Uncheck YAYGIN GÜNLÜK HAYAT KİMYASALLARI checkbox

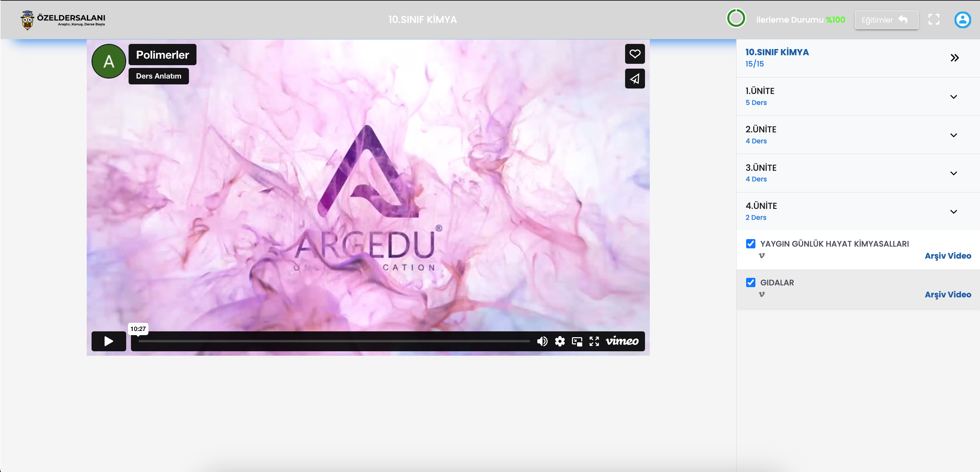[750, 244]
